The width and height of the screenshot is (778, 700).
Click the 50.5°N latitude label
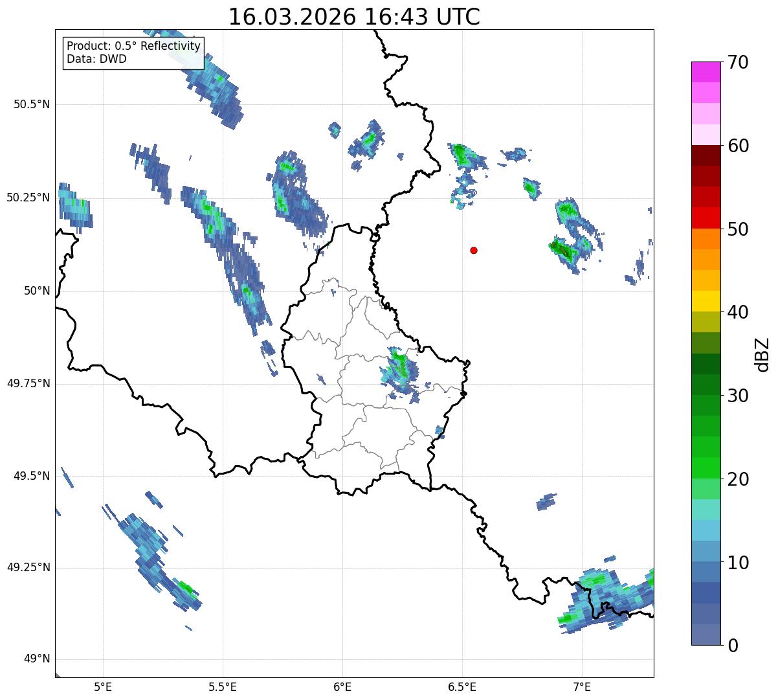pos(32,104)
